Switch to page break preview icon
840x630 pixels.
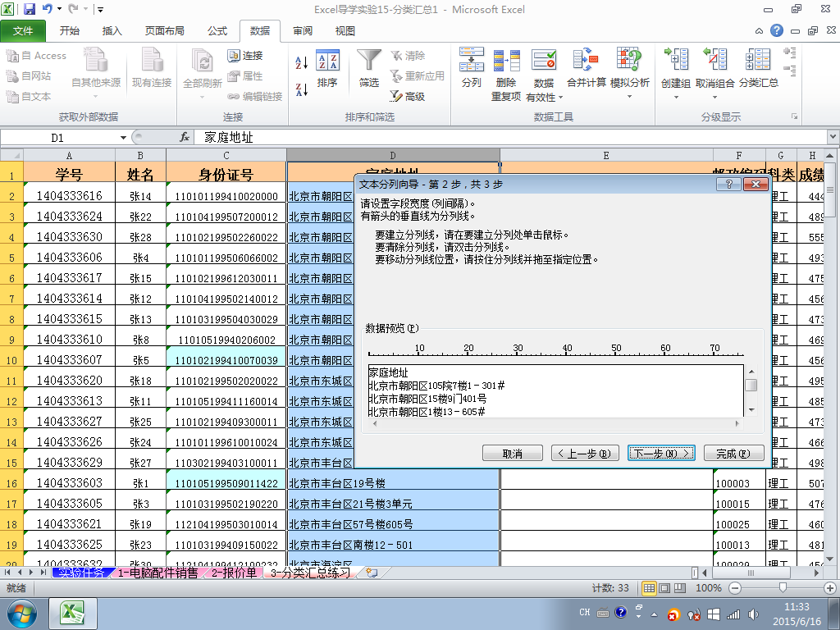[x=679, y=588]
